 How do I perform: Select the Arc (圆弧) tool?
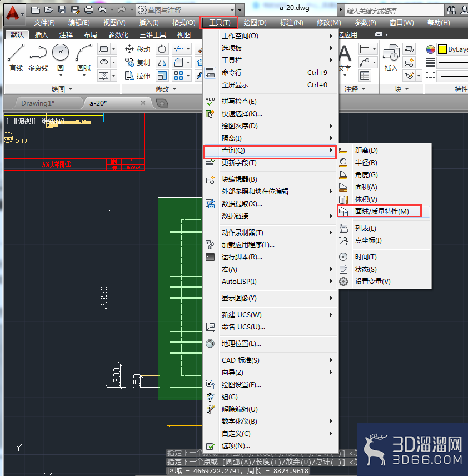point(84,58)
